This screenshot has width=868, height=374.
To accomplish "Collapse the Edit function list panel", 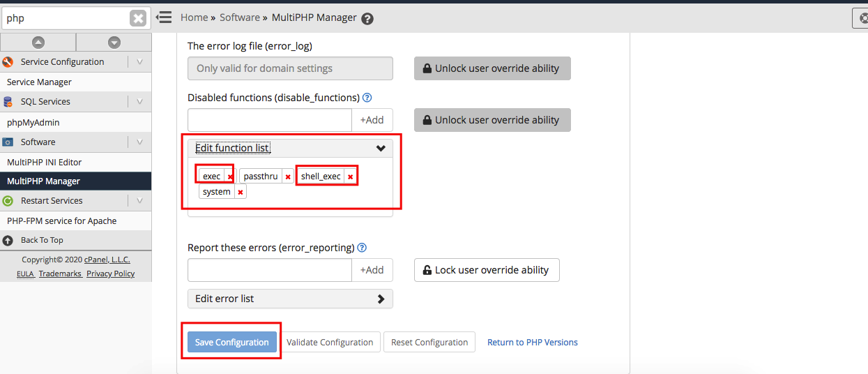I will (x=381, y=148).
